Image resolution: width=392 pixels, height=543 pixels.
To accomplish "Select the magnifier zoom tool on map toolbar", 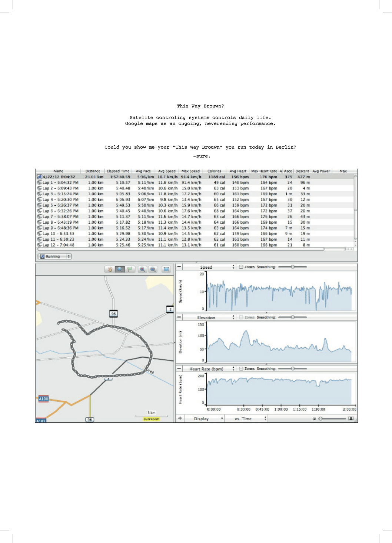I will [120, 269].
